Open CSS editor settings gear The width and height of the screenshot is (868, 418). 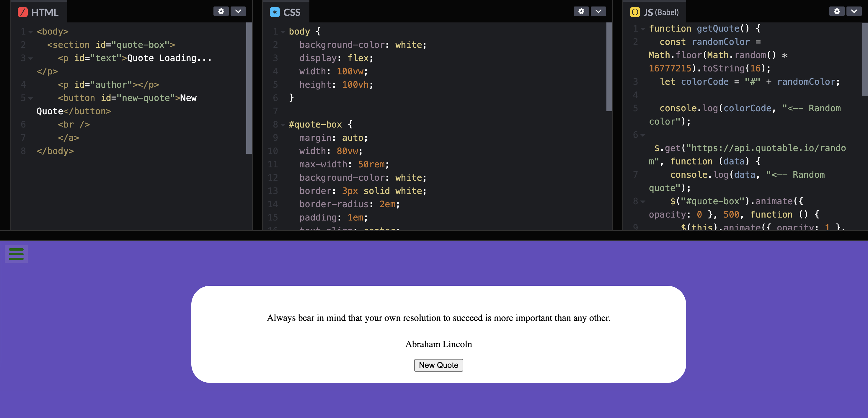pyautogui.click(x=581, y=12)
